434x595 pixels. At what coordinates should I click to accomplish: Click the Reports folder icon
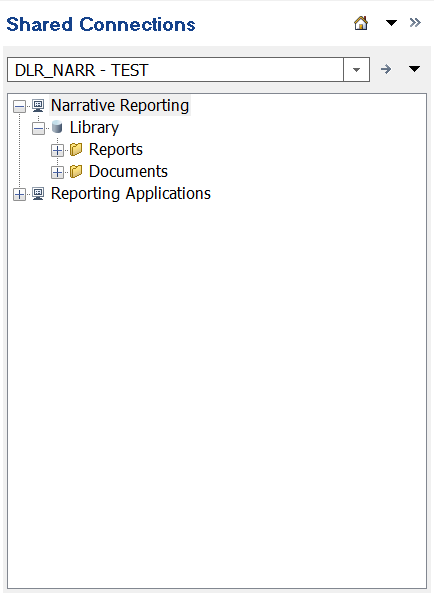point(76,150)
